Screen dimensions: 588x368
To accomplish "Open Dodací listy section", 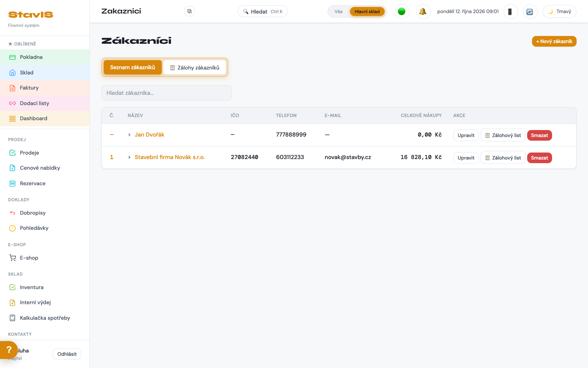I will click(45, 103).
